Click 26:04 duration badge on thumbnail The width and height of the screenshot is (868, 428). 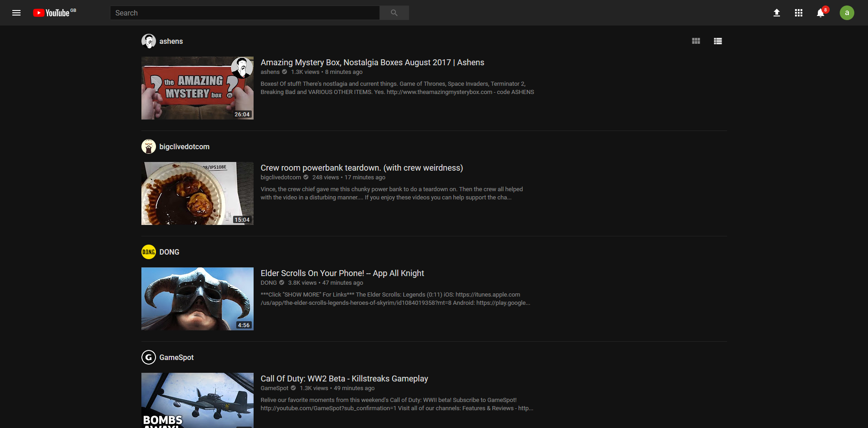(x=242, y=115)
